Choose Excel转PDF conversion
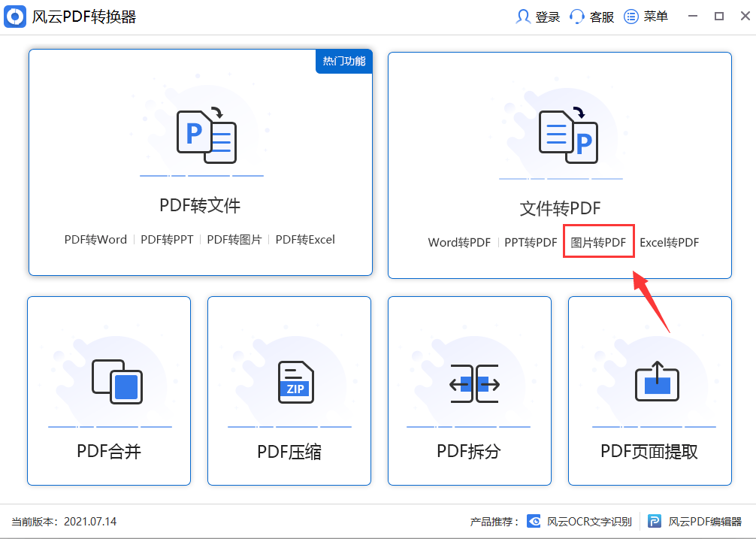The image size is (756, 539). pos(670,243)
